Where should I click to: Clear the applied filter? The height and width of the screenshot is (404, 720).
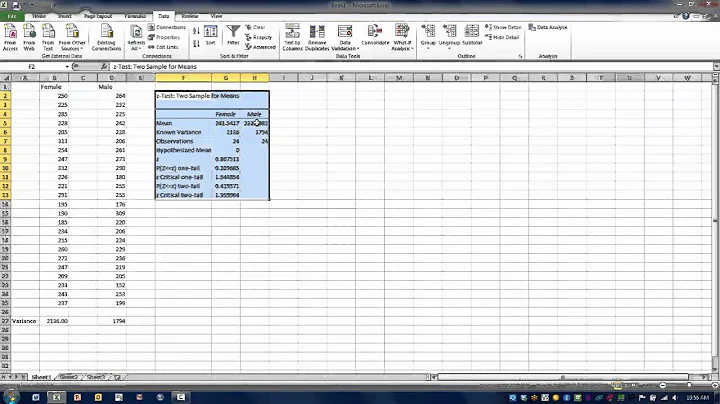tap(255, 28)
